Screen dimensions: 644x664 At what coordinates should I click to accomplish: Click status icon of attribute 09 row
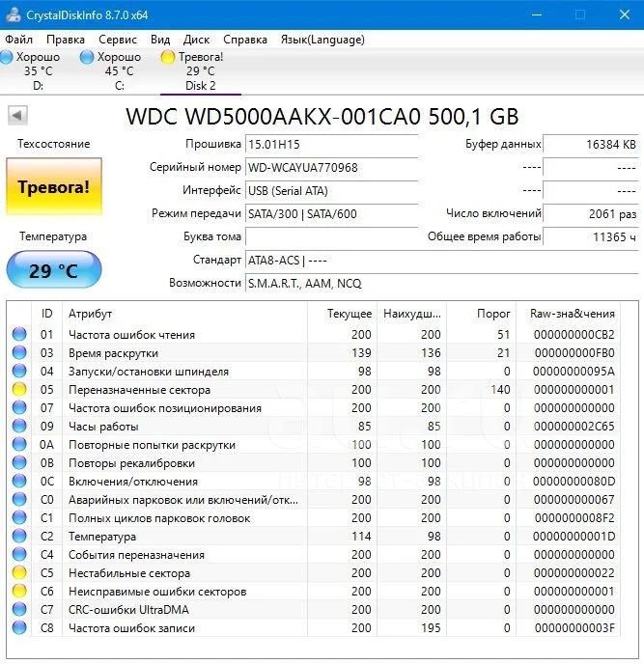[19, 426]
